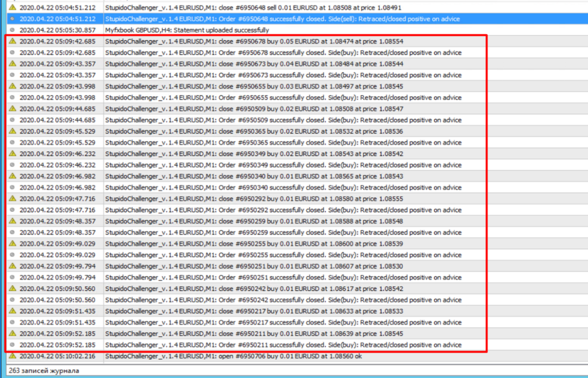
Task: Select message 'Order #6950365 successfully closed'
Action: [283, 142]
